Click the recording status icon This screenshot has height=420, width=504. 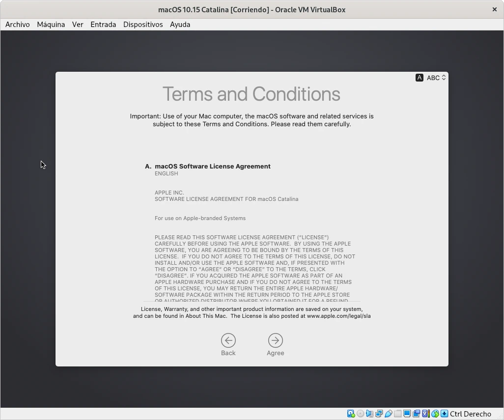416,414
